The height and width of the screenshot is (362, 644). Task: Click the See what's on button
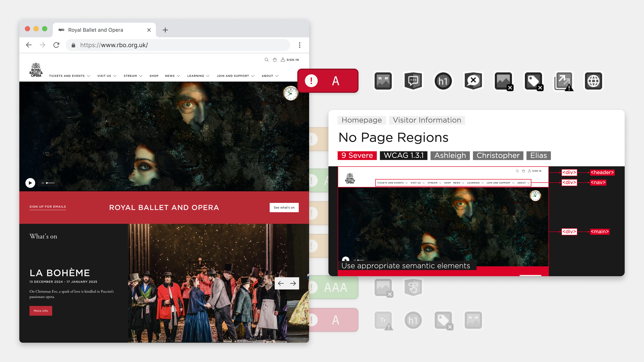(x=284, y=207)
